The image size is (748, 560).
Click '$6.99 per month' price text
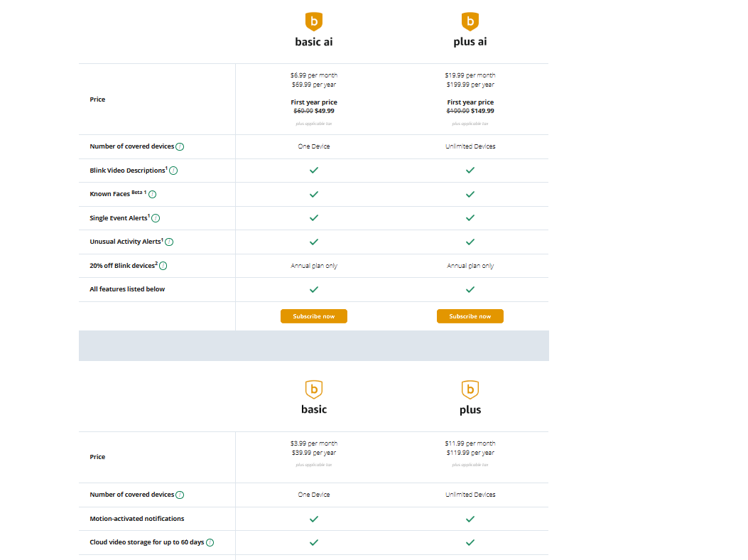314,75
